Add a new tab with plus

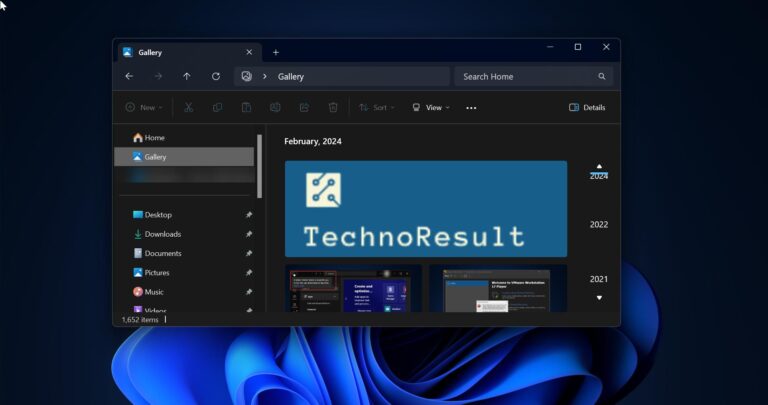point(276,52)
